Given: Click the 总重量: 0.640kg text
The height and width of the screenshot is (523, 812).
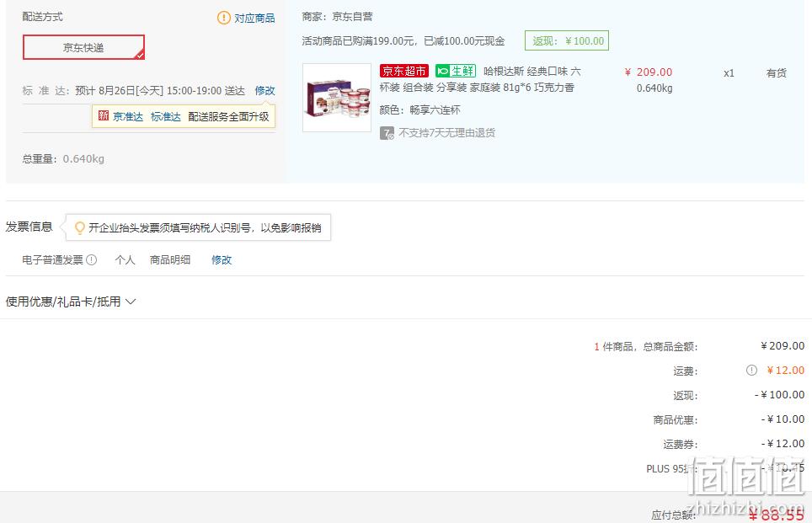Looking at the screenshot, I should pos(63,159).
